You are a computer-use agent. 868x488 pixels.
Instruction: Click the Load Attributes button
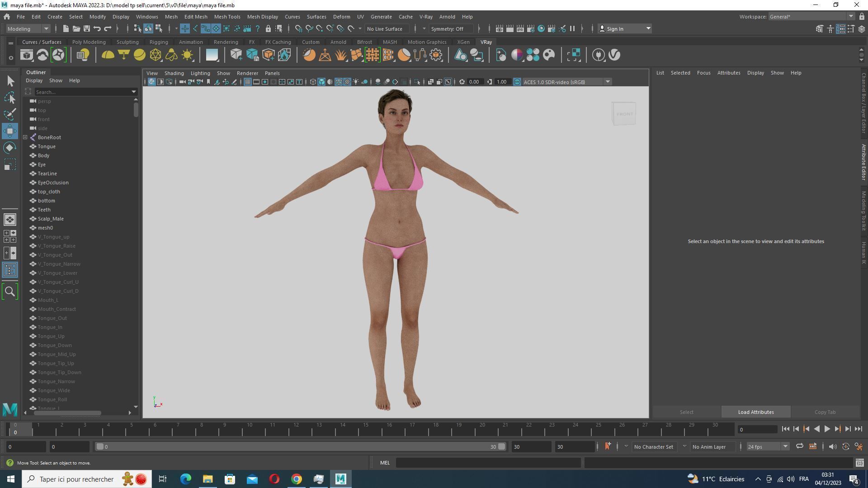755,412
